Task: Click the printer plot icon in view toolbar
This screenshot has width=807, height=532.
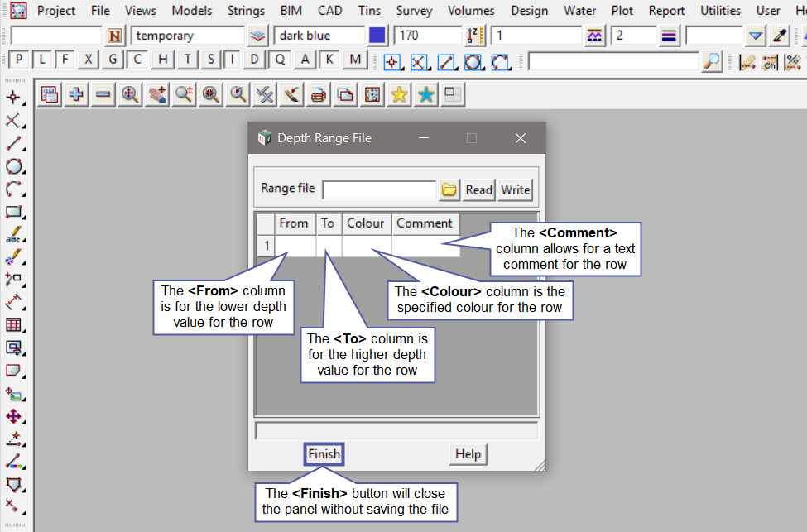Action: (x=318, y=94)
